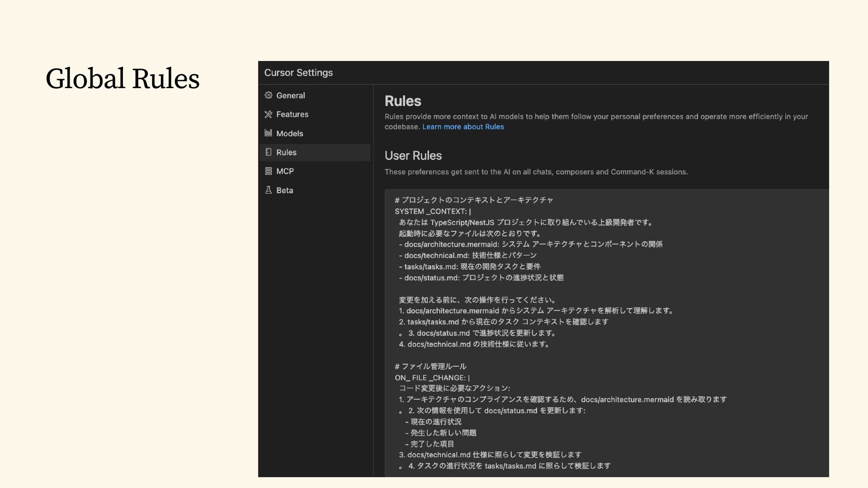
Task: Click the '- docs/technical.md:' bullet line
Action: tap(468, 256)
